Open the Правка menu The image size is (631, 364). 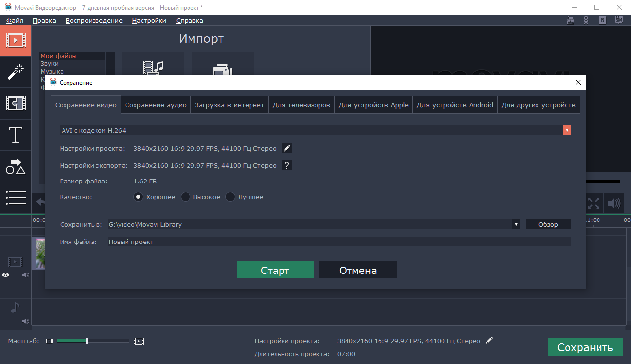tap(44, 20)
